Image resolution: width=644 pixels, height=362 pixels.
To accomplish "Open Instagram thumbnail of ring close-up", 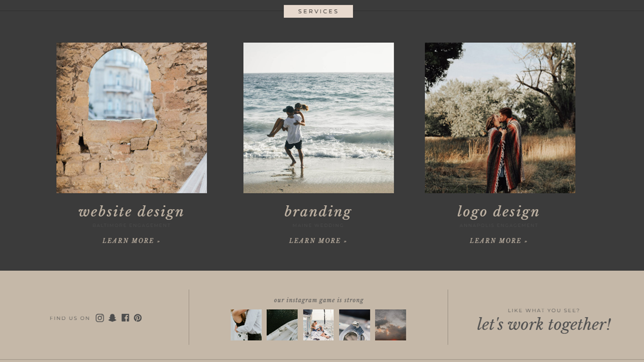I will tap(355, 325).
